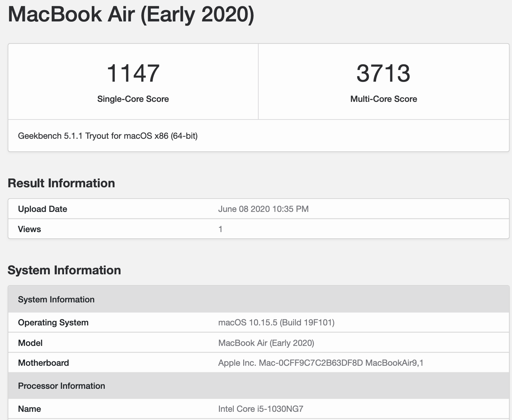Click the gray System Information table header

point(56,300)
